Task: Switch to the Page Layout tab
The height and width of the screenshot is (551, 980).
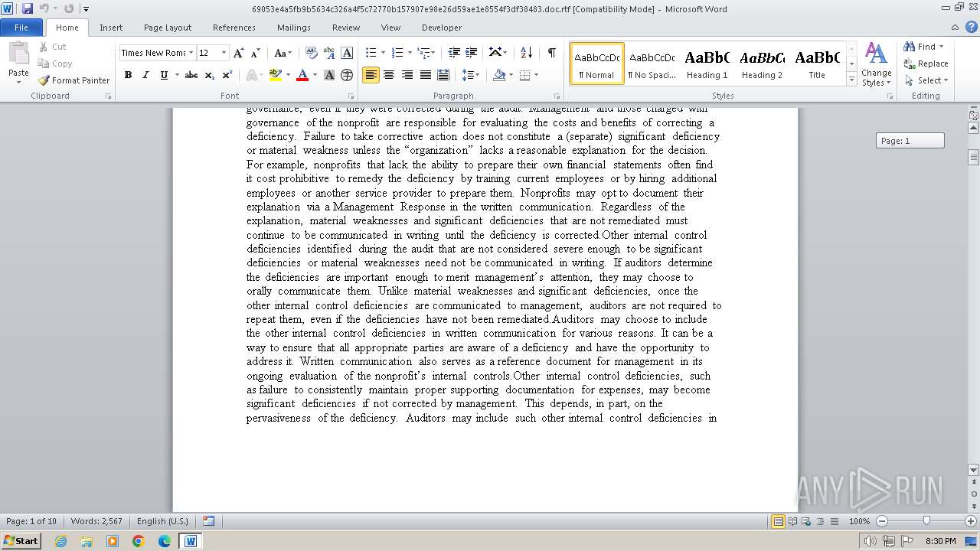Action: [168, 28]
